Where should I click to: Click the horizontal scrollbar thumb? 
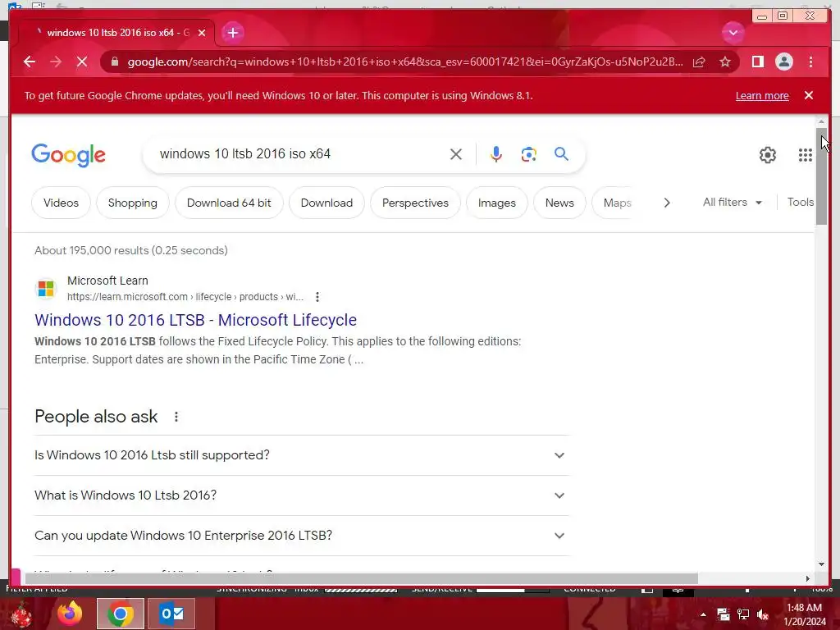pos(362,578)
